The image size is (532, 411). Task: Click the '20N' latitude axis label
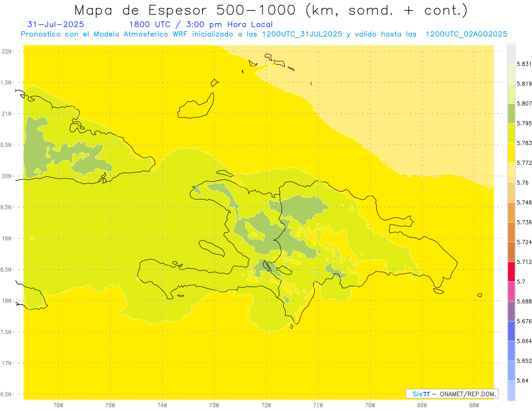[7, 176]
